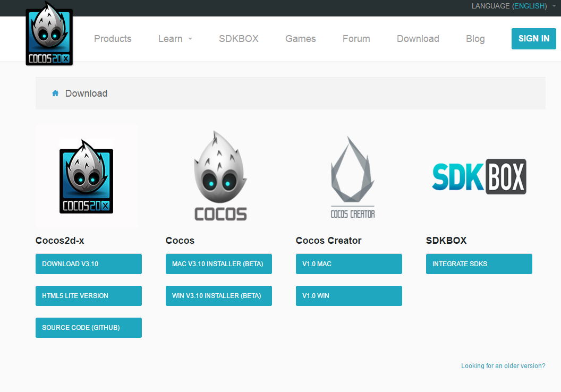Click the Cocos2d-x heading text
561x392 pixels.
(x=59, y=240)
